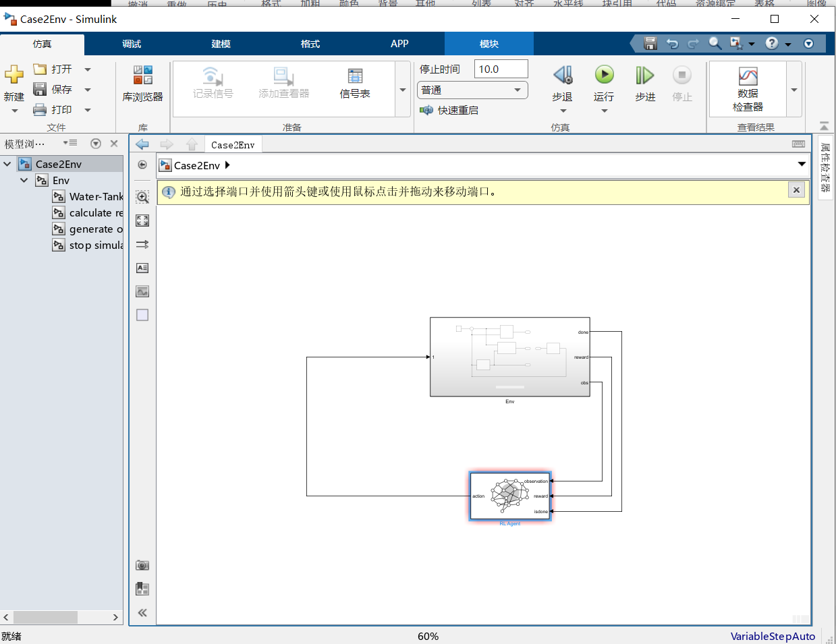Viewport: 836px width, 644px height.
Task: Select the Area box tool in palette
Action: [x=142, y=315]
